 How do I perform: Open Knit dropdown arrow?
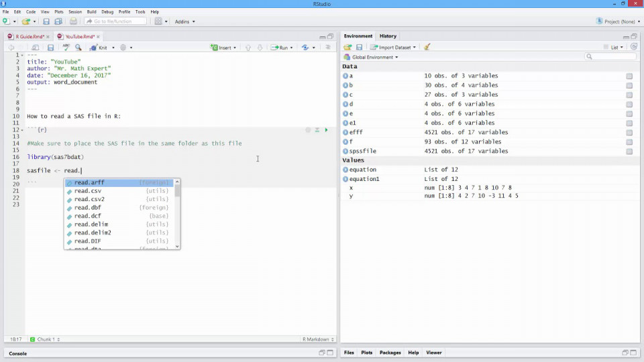(113, 48)
